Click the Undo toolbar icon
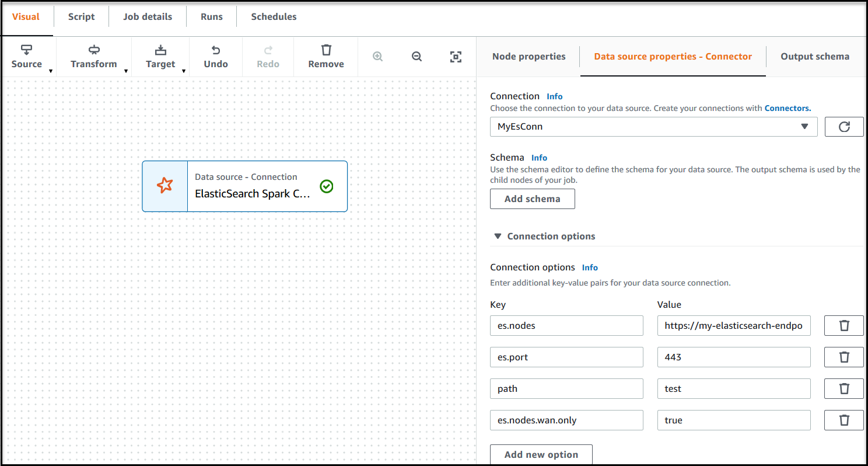This screenshot has width=868, height=466. click(216, 57)
